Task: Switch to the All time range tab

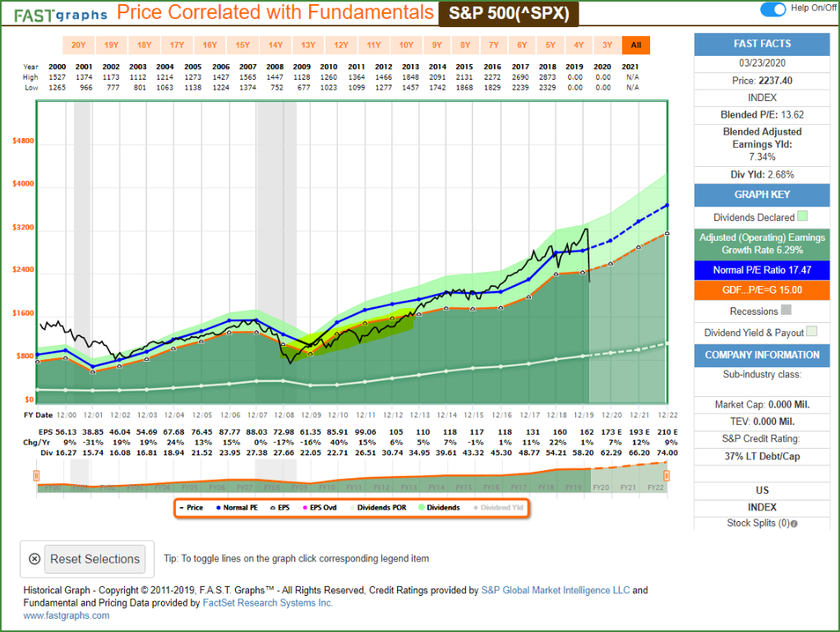Action: tap(635, 45)
